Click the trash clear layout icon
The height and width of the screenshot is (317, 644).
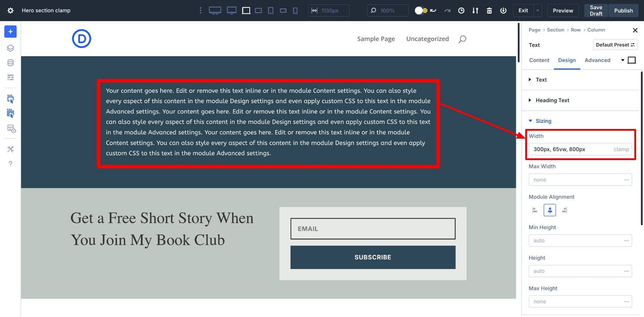tap(489, 10)
